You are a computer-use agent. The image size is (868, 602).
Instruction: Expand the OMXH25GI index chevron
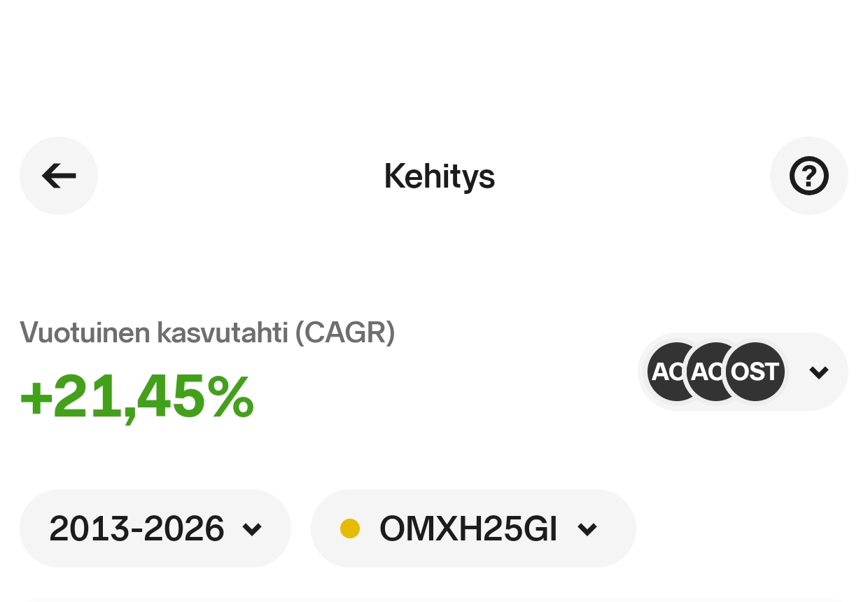tap(587, 529)
